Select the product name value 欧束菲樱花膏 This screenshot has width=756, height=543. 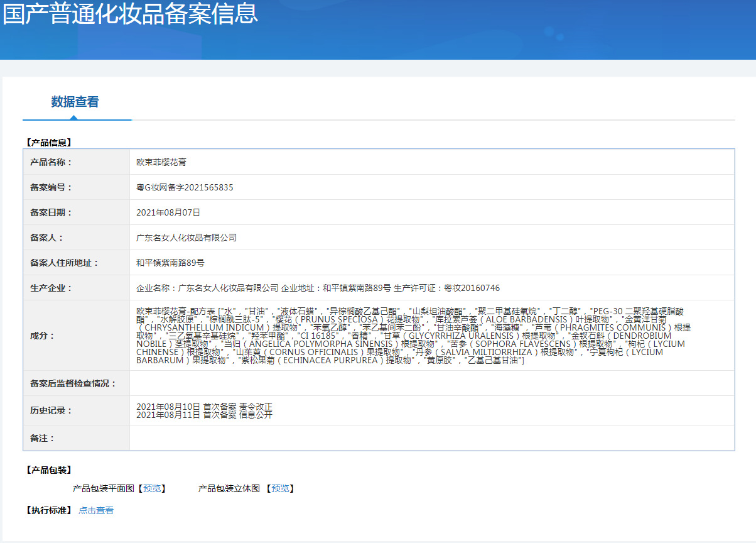161,162
